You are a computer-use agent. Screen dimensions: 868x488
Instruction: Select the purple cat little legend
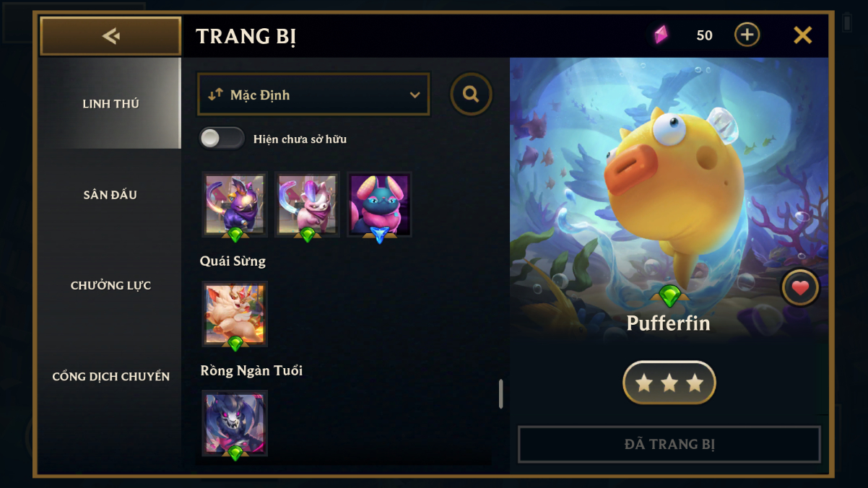coord(235,205)
